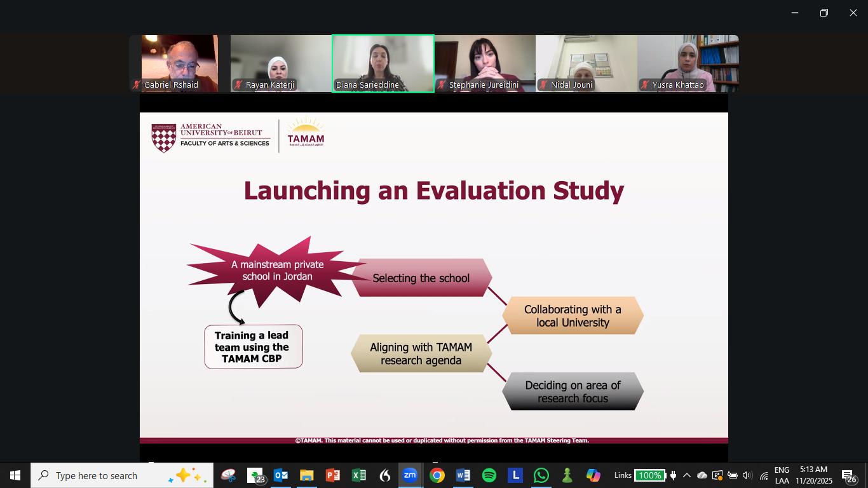Open Google Chrome from the taskbar
Screen dimensions: 868x488
pyautogui.click(x=437, y=475)
